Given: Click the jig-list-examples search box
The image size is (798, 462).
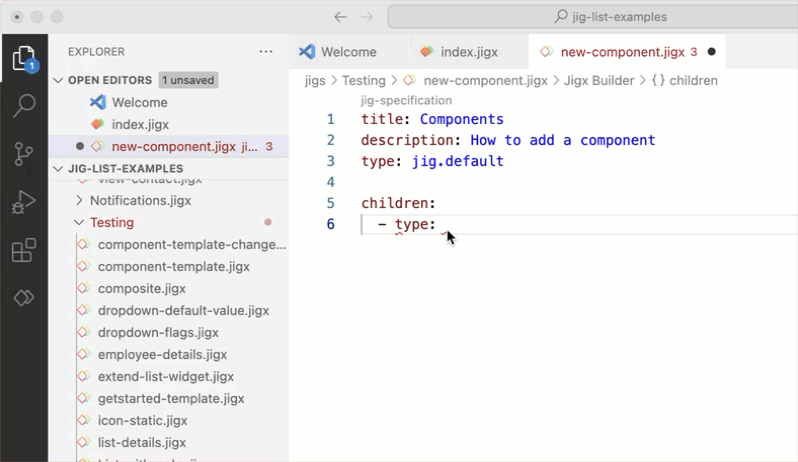Looking at the screenshot, I should pyautogui.click(x=593, y=17).
